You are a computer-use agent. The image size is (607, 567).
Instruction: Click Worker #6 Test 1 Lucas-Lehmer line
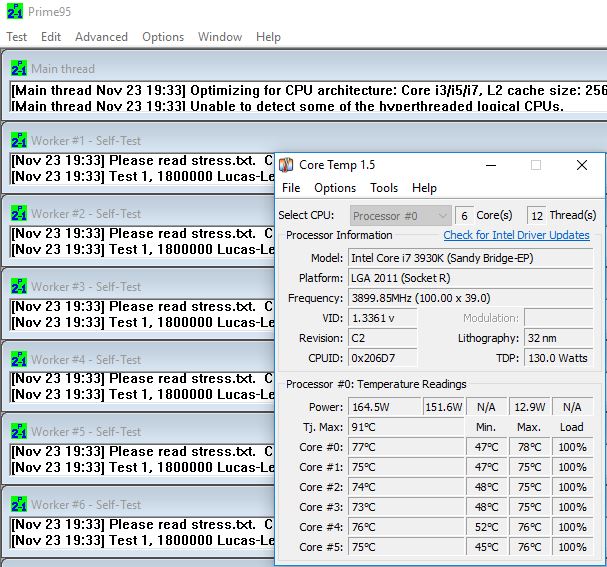(x=142, y=540)
